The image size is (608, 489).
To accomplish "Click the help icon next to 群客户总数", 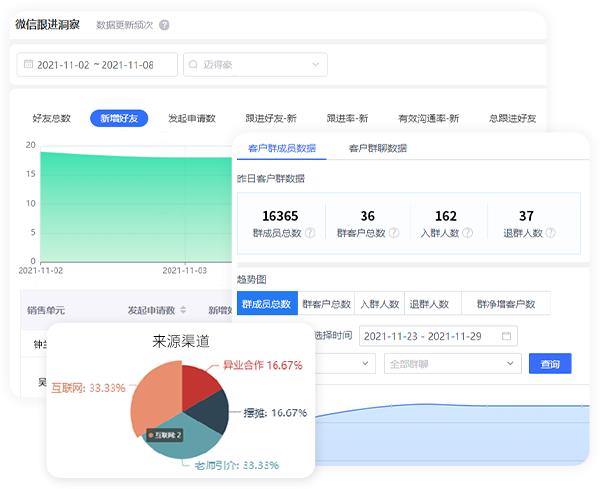I will click(394, 233).
